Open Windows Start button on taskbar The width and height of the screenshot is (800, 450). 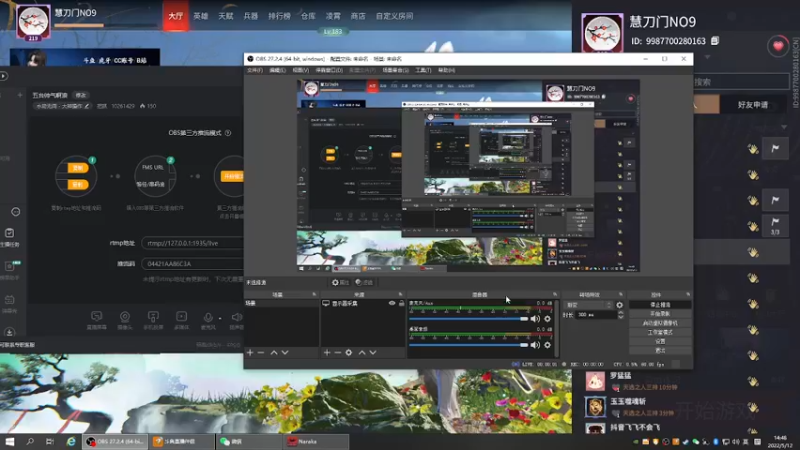pos(10,441)
